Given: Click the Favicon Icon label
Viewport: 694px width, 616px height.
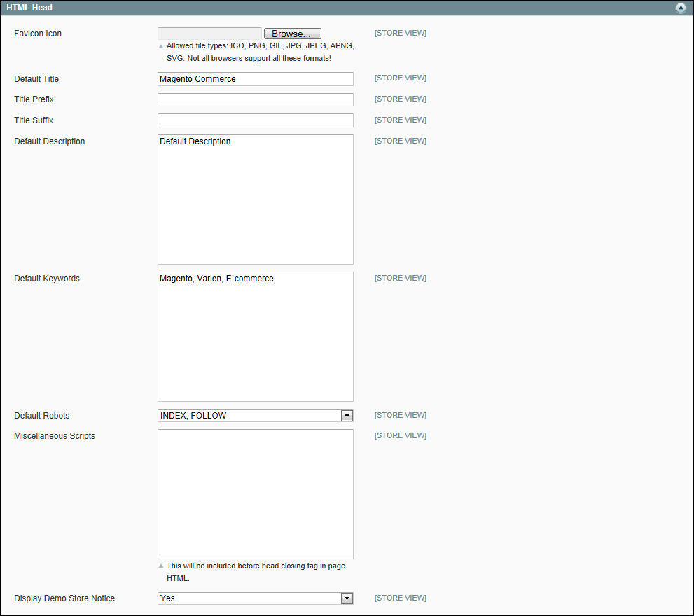Looking at the screenshot, I should pyautogui.click(x=38, y=34).
